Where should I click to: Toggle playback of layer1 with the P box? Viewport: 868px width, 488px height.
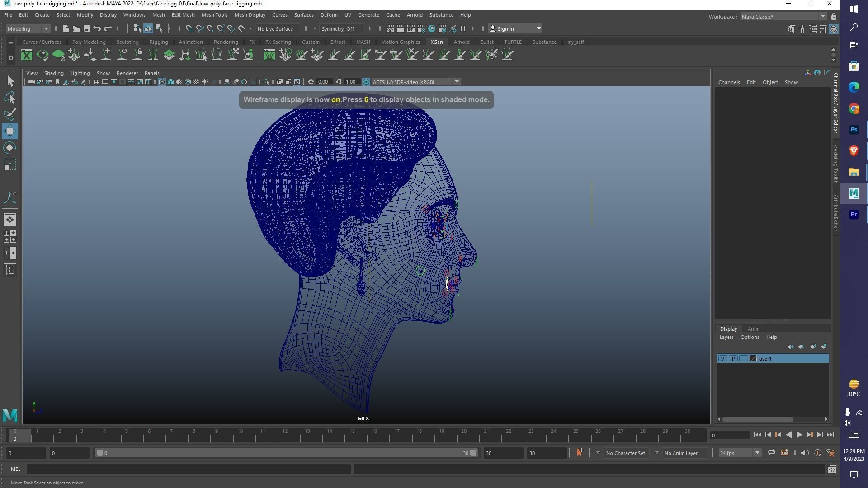point(733,358)
